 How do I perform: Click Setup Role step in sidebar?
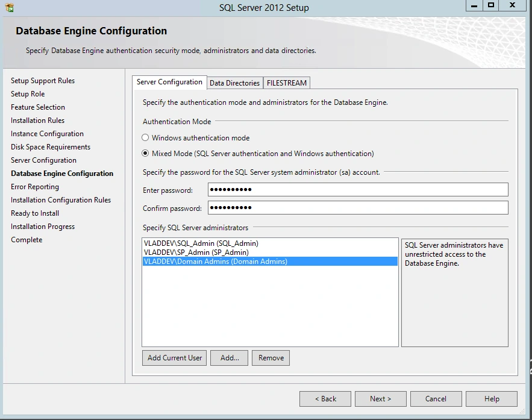coord(28,94)
